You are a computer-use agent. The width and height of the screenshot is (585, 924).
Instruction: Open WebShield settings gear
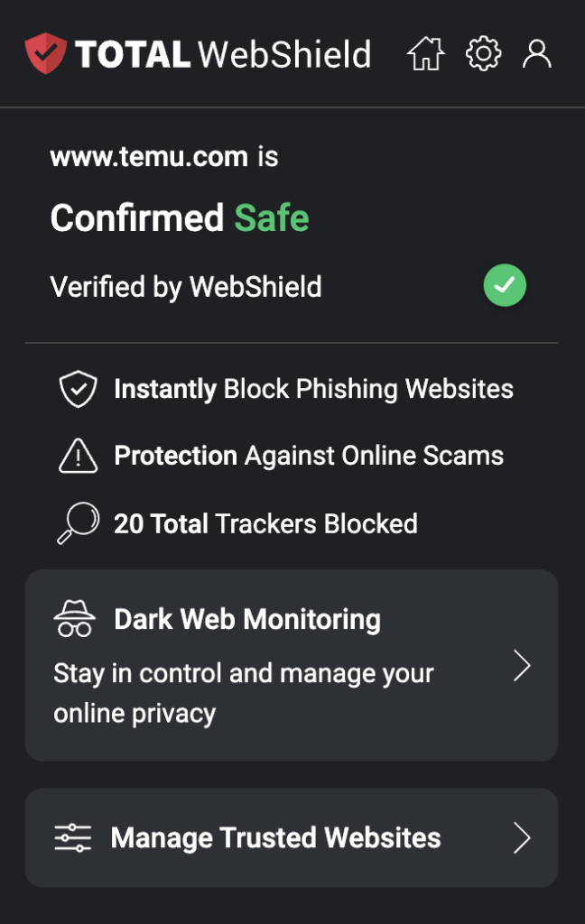click(x=483, y=53)
